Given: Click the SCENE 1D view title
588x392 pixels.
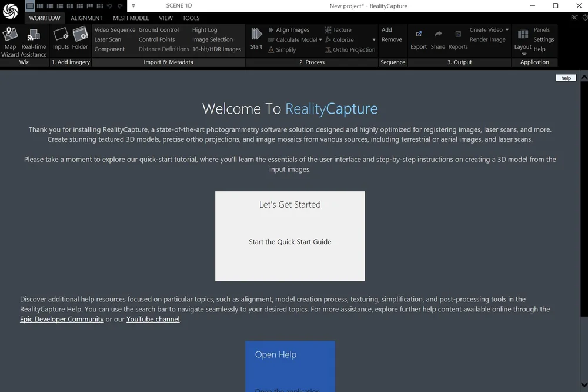Looking at the screenshot, I should [179, 6].
